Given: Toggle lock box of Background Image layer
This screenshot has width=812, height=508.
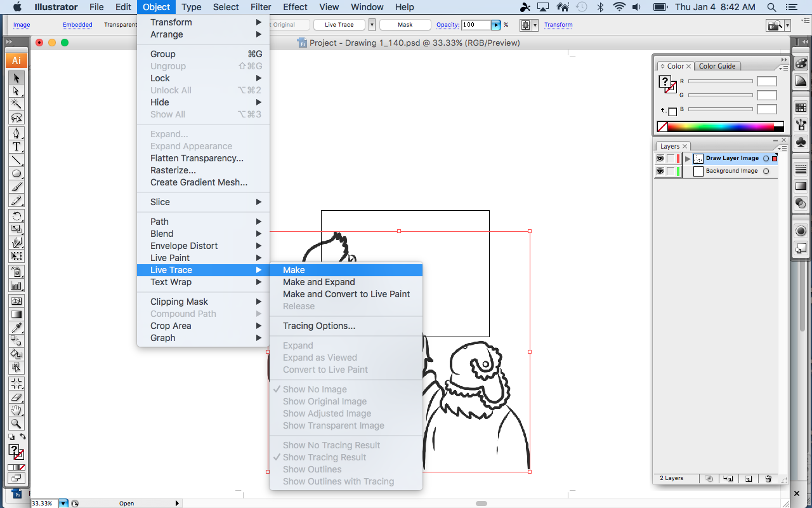Looking at the screenshot, I should tap(671, 171).
